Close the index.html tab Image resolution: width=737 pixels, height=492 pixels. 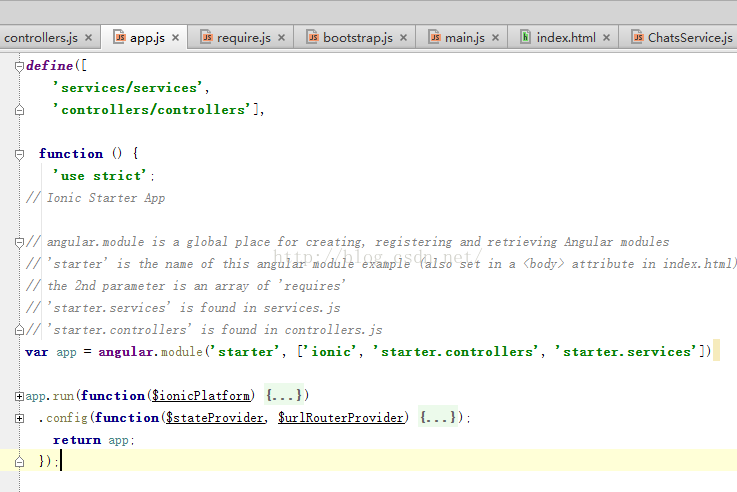pos(606,38)
